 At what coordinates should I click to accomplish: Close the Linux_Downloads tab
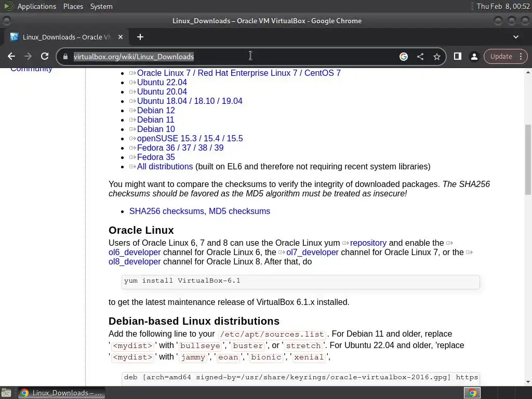point(121,37)
